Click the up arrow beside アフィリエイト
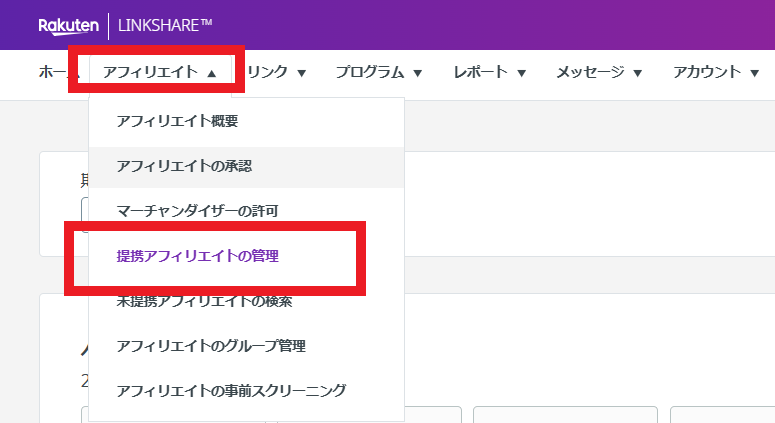775x423 pixels. point(212,73)
